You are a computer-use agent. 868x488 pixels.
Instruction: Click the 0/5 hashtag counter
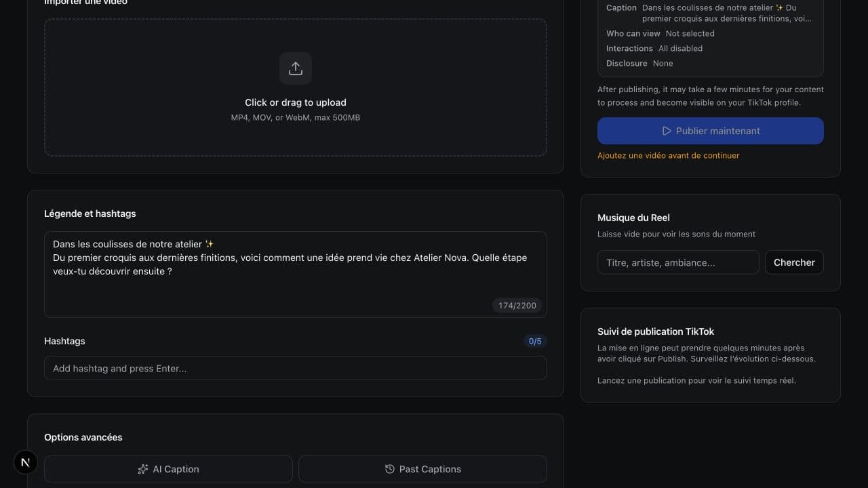pos(535,341)
